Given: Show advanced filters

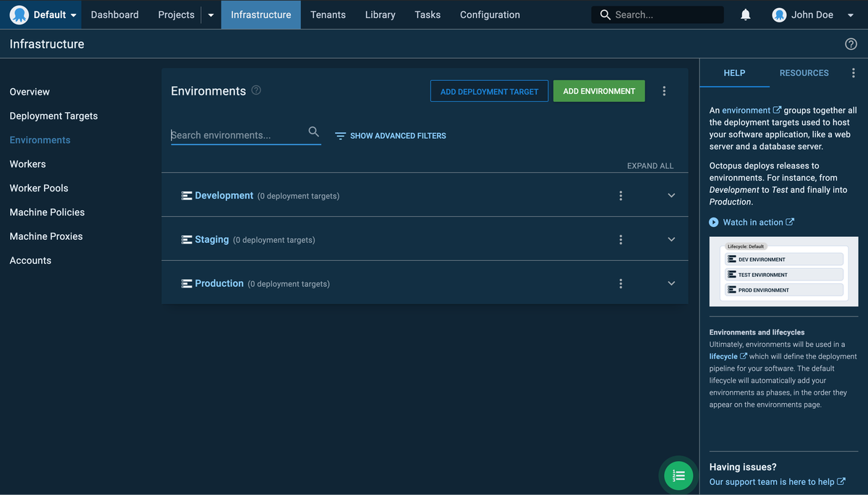Looking at the screenshot, I should [391, 136].
